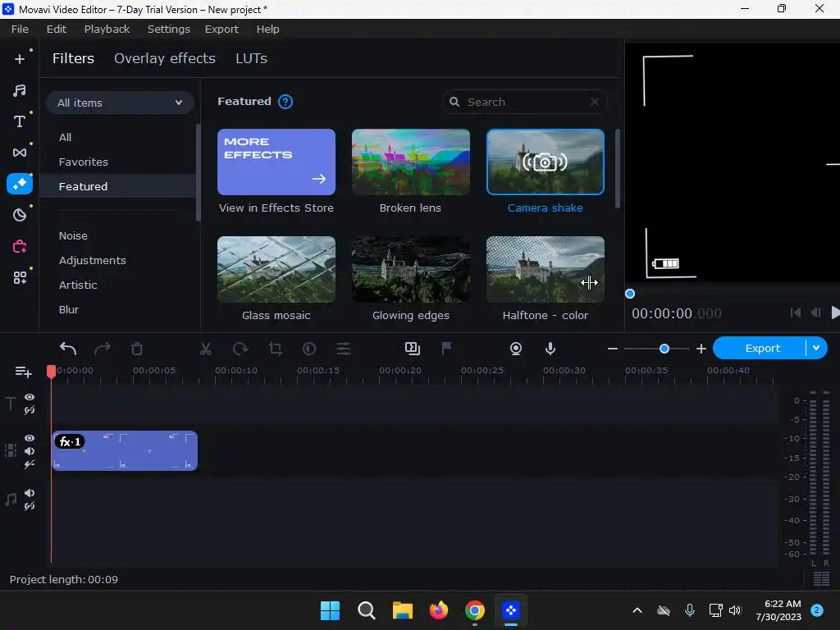Select the Adjustments filter category
Viewport: 840px width, 630px height.
coord(92,260)
